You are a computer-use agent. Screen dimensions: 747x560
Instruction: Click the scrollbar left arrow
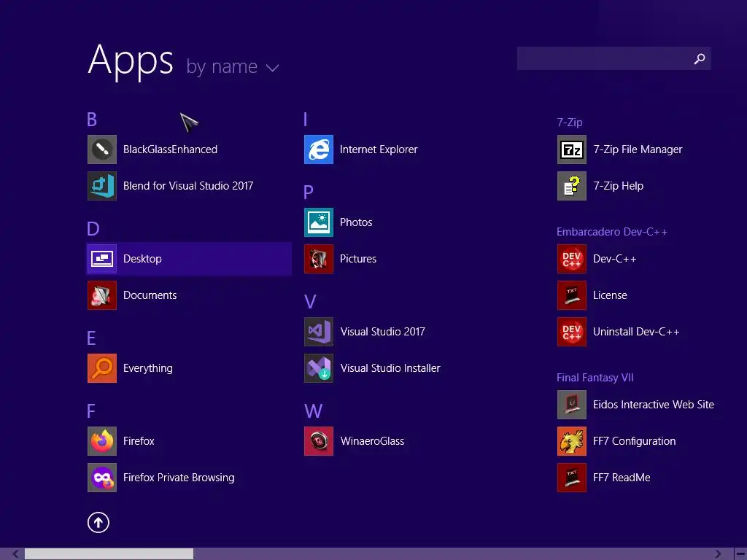pos(15,554)
